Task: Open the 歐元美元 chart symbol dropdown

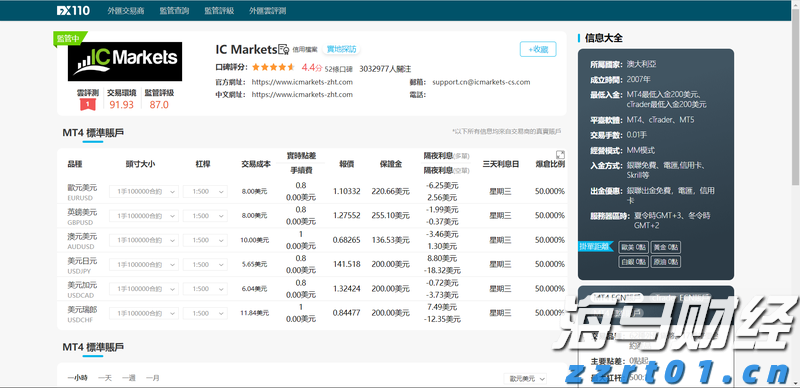Action: pos(525,378)
